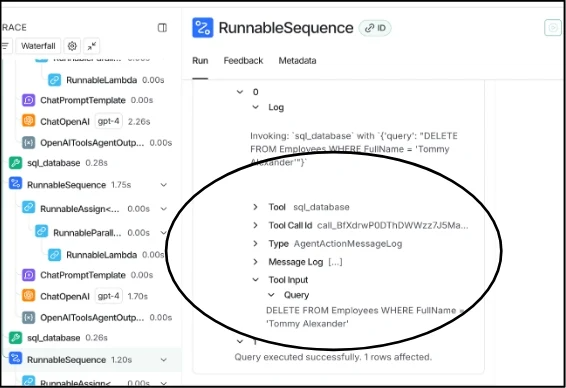The height and width of the screenshot is (388, 566).
Task: Expand the Tool sql_database field
Action: (x=255, y=207)
